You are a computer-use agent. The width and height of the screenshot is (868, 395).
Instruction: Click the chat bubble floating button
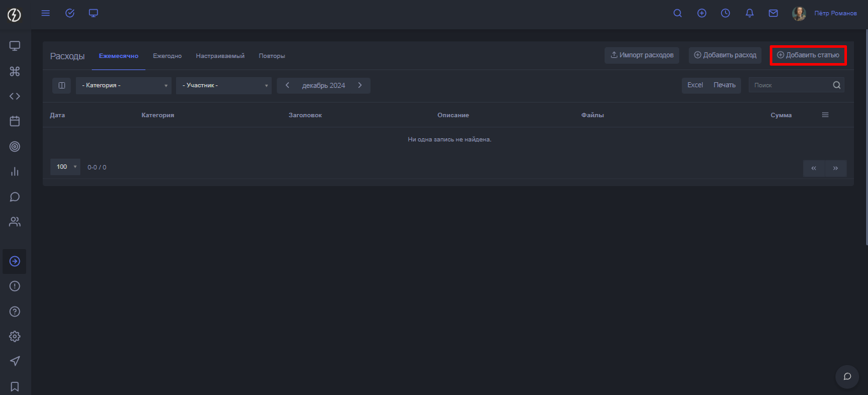[847, 377]
